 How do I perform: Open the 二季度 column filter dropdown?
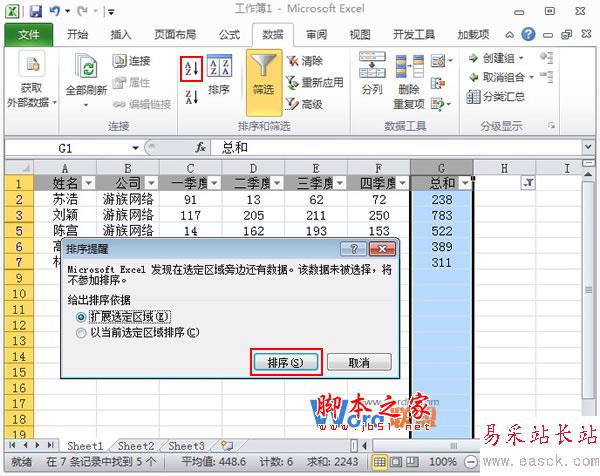(x=277, y=183)
